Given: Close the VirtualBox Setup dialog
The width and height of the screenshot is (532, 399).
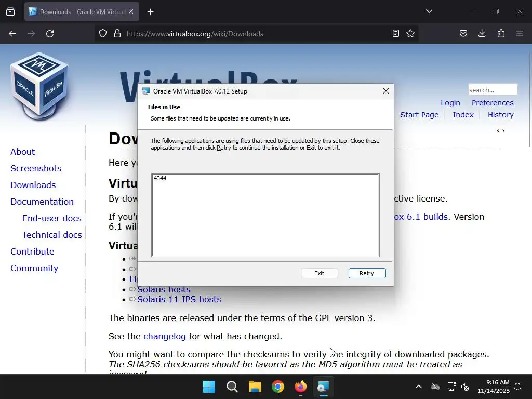Looking at the screenshot, I should pos(386,91).
